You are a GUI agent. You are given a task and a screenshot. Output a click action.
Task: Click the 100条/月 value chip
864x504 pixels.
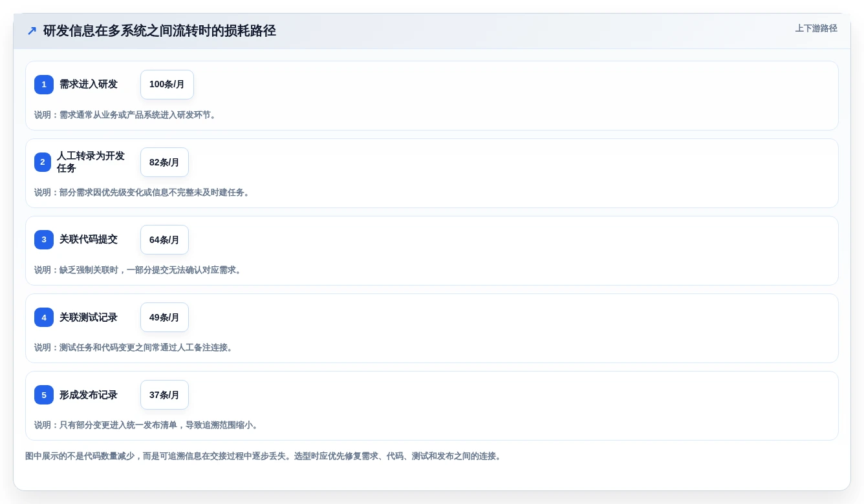[167, 85]
